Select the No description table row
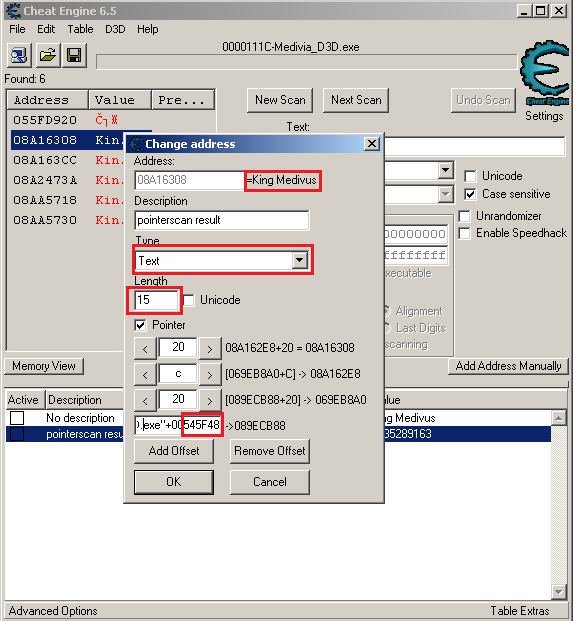The height and width of the screenshot is (621, 573). tap(79, 418)
